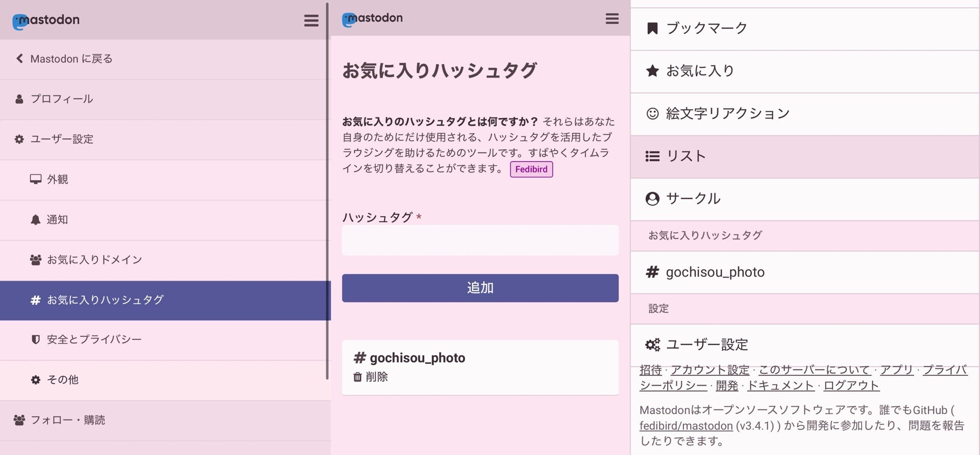Click the smiley icon for 絵文字リアクション
980x455 pixels.
pos(652,114)
